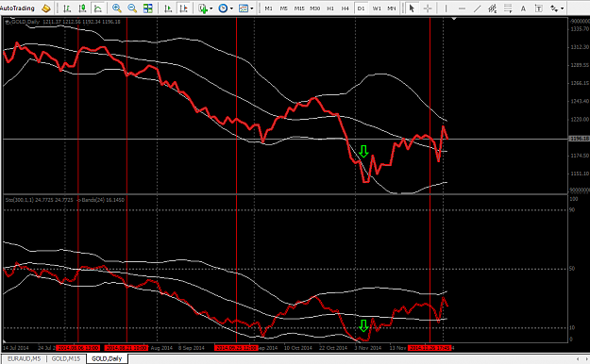
Task: Zoom in on the chart
Action: (117, 8)
